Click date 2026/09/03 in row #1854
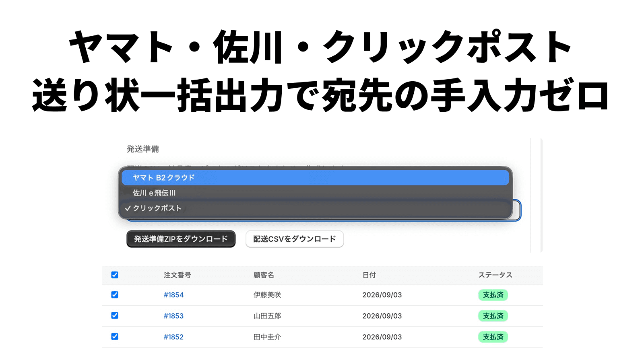Viewport: 644px width, 362px height. click(382, 295)
